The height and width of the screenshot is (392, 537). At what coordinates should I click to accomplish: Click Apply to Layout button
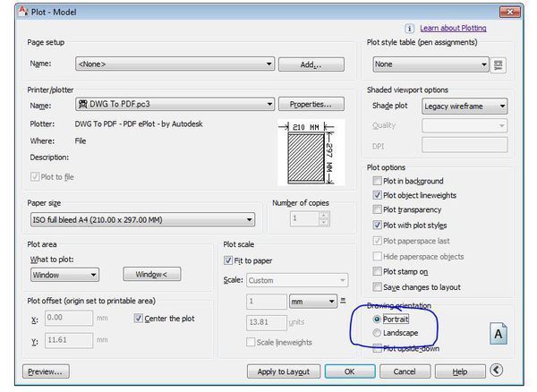click(283, 371)
